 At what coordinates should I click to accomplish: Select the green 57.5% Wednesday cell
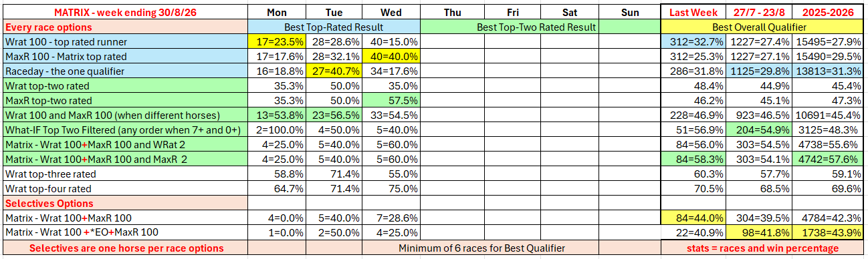pyautogui.click(x=391, y=101)
